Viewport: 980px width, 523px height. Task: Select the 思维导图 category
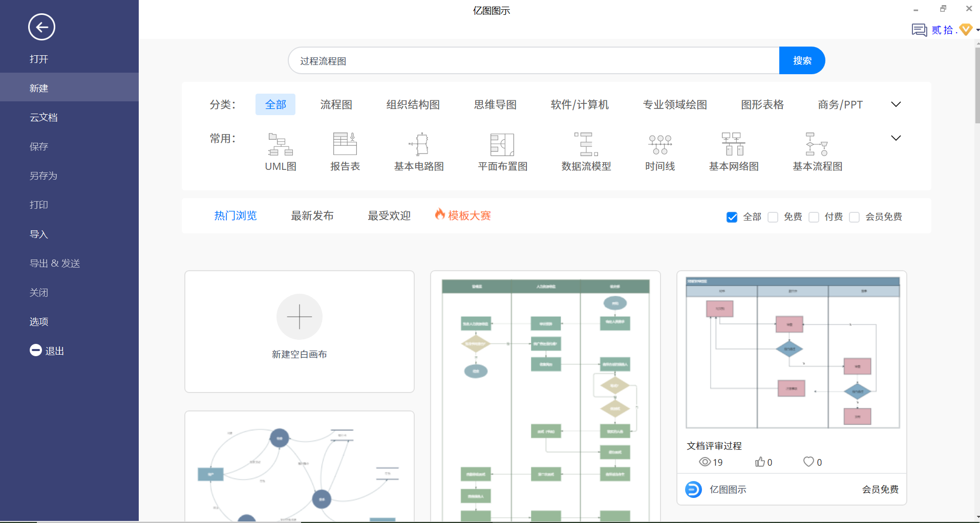coord(495,104)
